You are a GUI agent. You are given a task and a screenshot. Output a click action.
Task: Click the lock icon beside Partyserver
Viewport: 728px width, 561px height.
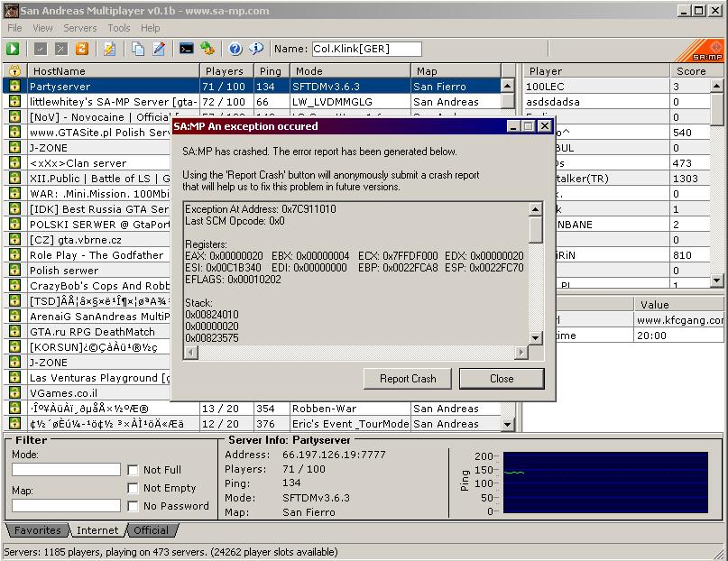tap(14, 87)
